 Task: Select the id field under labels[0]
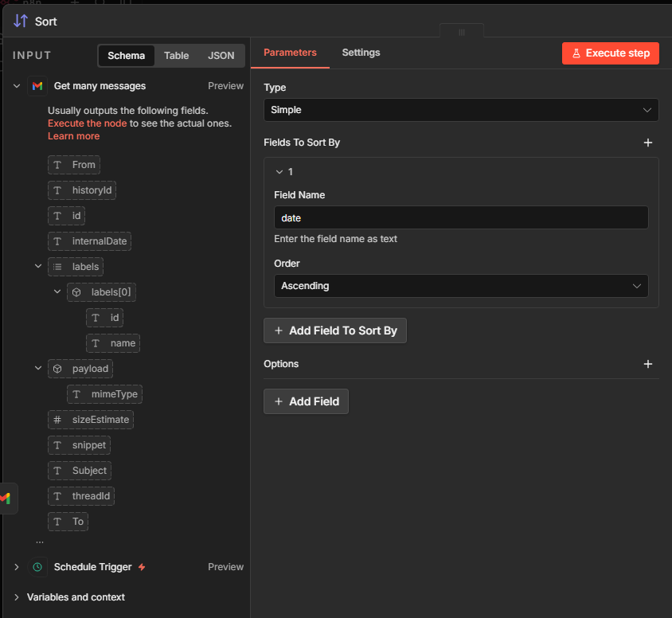(104, 318)
